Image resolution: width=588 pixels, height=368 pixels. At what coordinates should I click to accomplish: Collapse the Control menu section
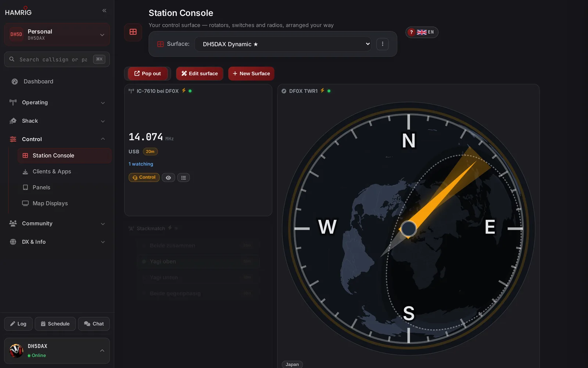tap(57, 139)
